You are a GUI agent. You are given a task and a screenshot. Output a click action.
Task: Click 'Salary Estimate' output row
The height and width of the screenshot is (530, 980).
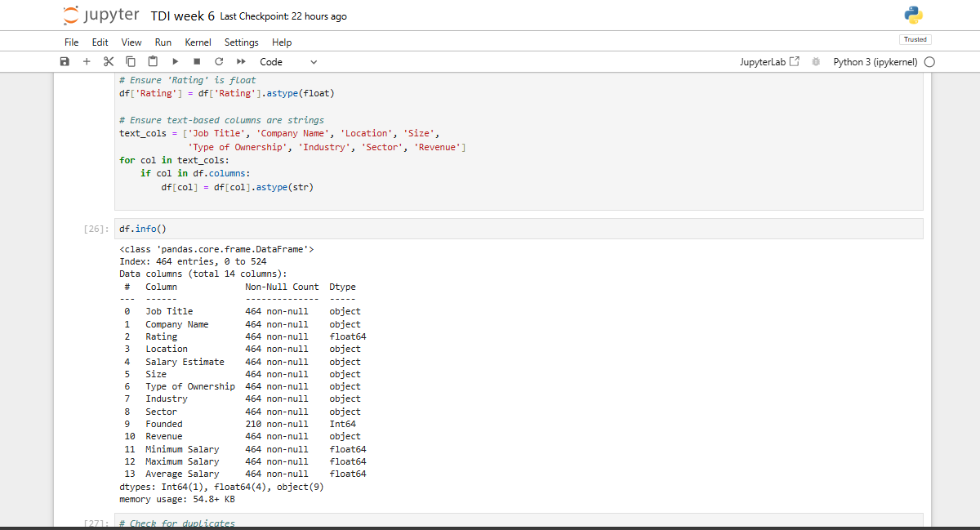point(242,362)
